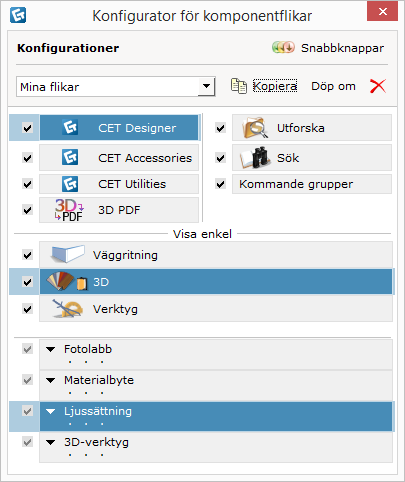The image size is (405, 482).
Task: Click the Väggritning wall icon
Action: click(68, 255)
